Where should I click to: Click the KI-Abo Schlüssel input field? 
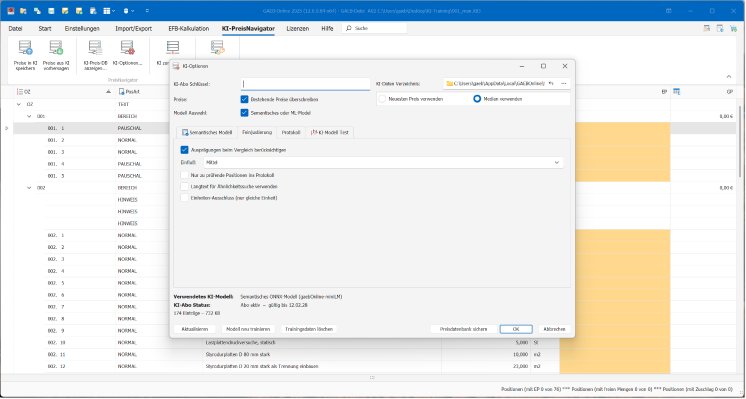(x=305, y=84)
